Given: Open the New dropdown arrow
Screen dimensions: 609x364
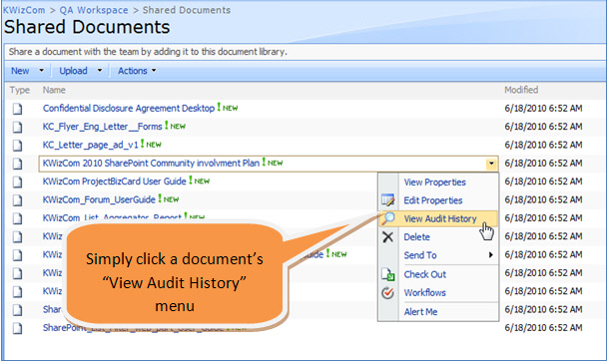Looking at the screenshot, I should pos(41,71).
